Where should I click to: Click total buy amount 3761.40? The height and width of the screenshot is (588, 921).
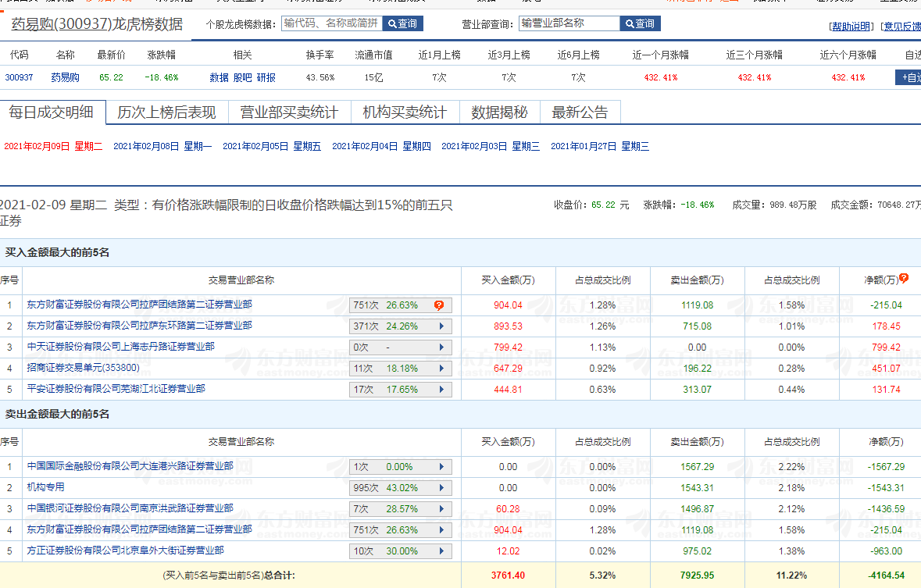pos(508,576)
